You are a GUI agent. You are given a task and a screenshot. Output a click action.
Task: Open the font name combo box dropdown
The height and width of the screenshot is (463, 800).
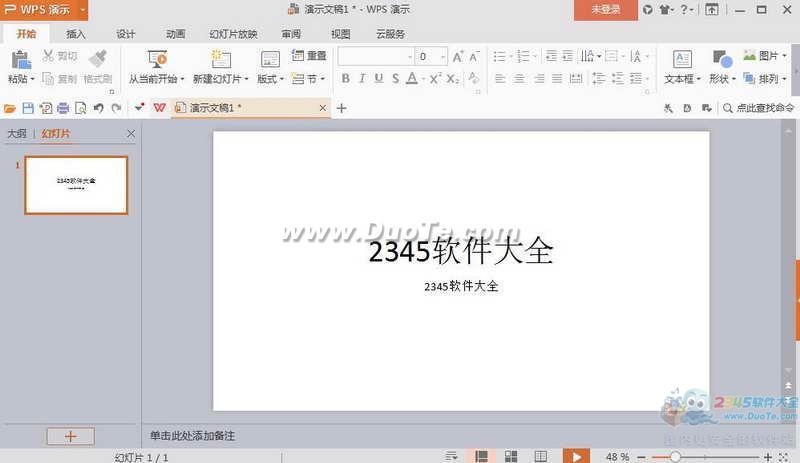409,57
